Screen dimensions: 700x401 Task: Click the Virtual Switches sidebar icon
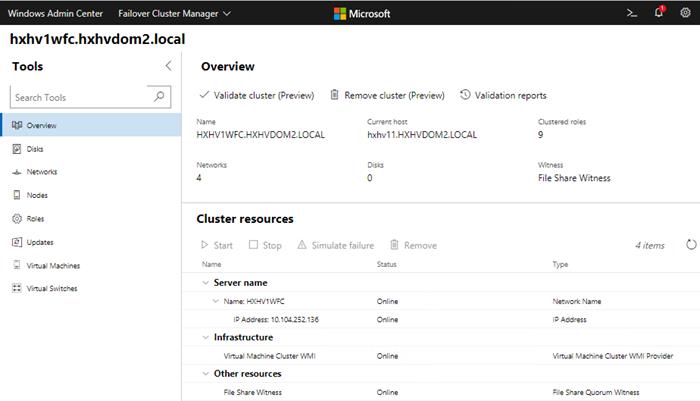[x=17, y=288]
